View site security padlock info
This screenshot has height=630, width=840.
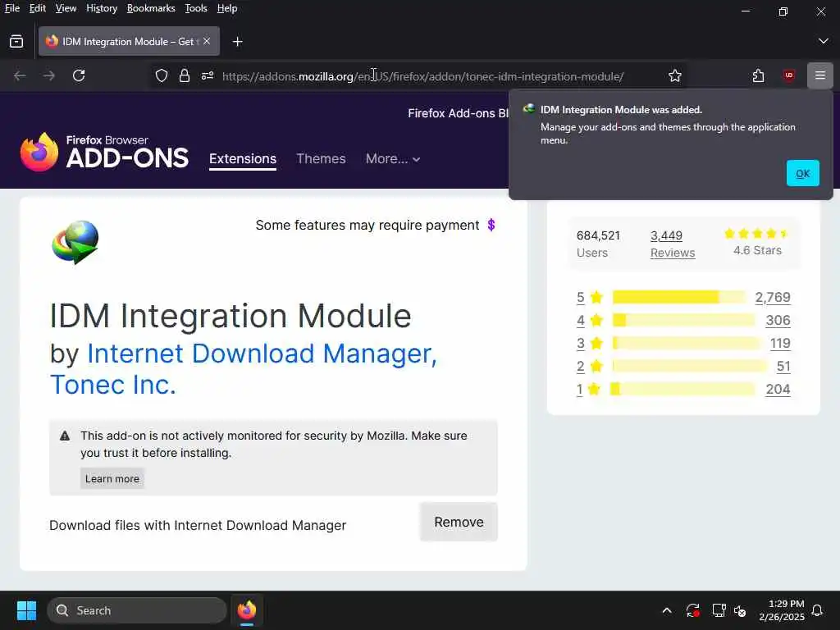[185, 76]
